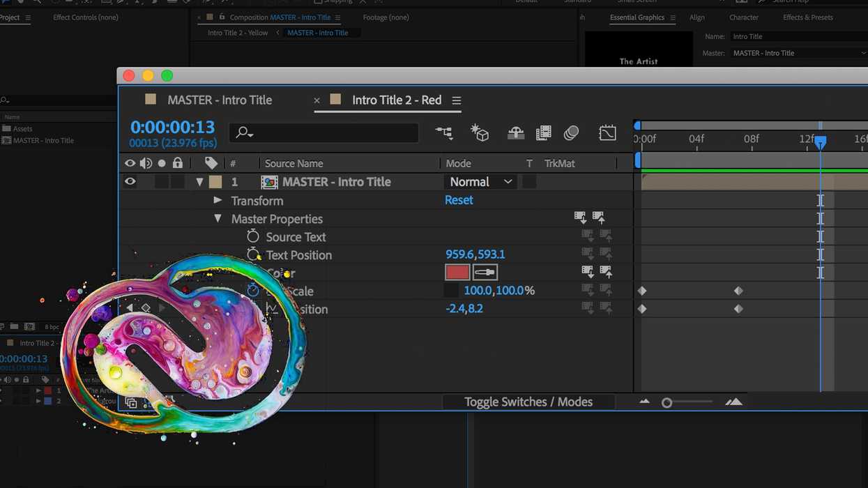Expand the Transform property group
Image resolution: width=868 pixels, height=488 pixels.
click(218, 200)
